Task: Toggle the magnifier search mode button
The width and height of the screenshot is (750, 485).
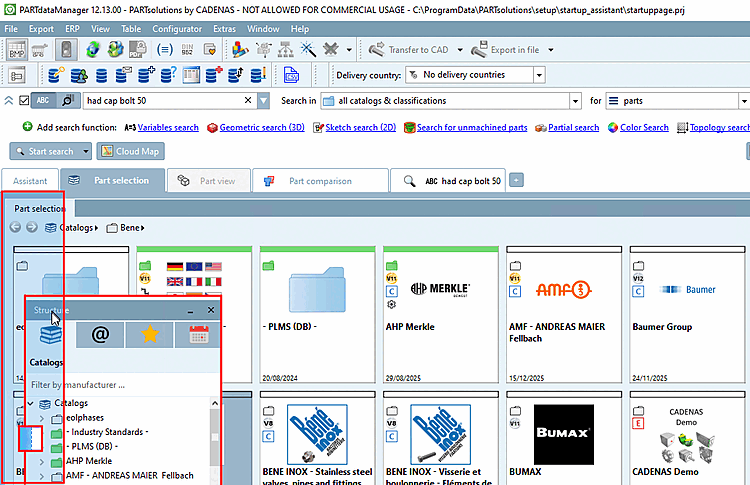Action: [x=67, y=100]
